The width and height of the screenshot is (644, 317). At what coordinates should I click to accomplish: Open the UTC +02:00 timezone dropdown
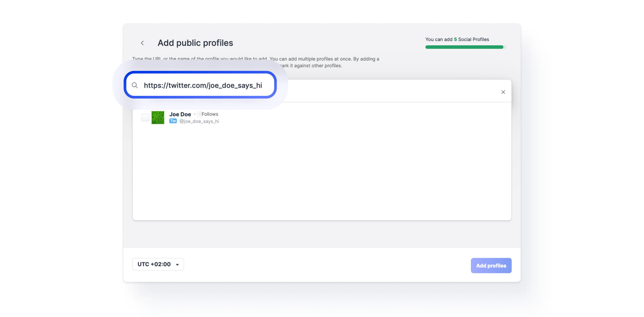(x=158, y=264)
